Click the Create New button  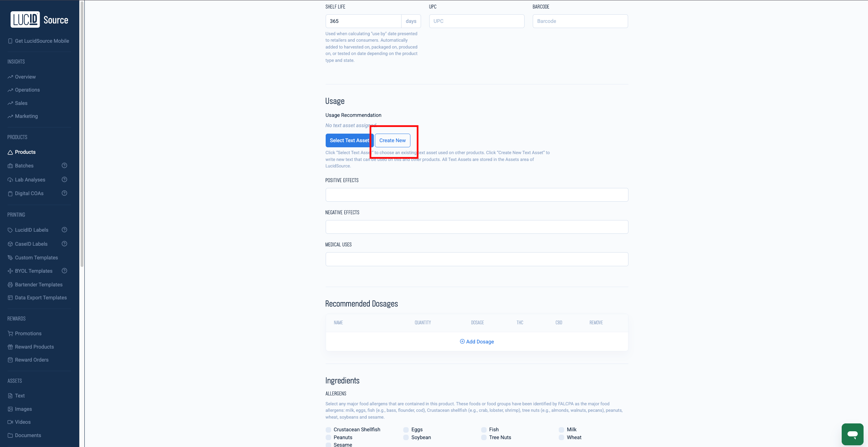pos(392,140)
